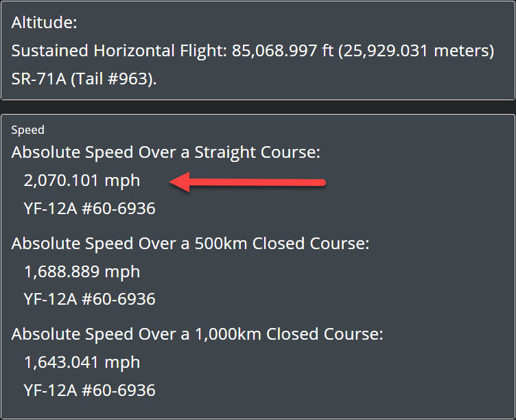The height and width of the screenshot is (420, 516).
Task: Select Absolute Speed Over a 1,000km Closed Course
Action: point(198,334)
